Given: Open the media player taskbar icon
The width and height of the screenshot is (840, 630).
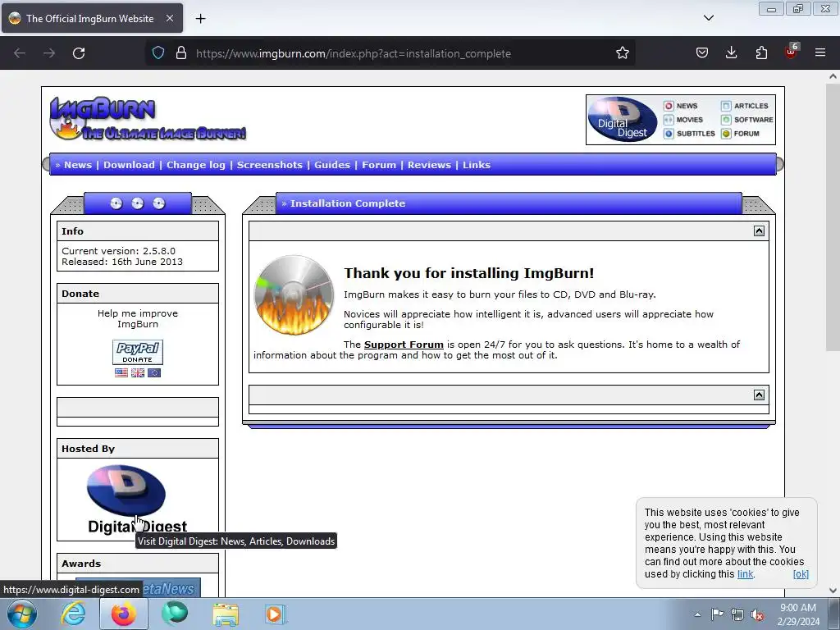Looking at the screenshot, I should click(276, 614).
